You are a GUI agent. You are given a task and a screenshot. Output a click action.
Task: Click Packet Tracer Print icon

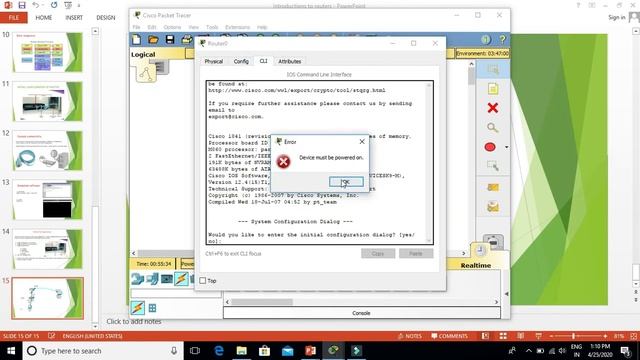(187, 40)
